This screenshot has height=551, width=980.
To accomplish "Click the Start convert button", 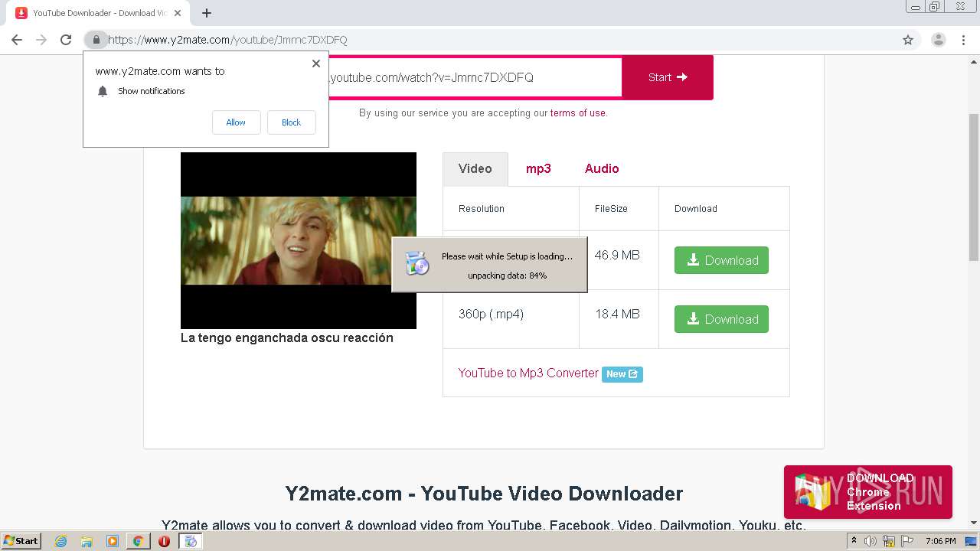I will [x=668, y=77].
